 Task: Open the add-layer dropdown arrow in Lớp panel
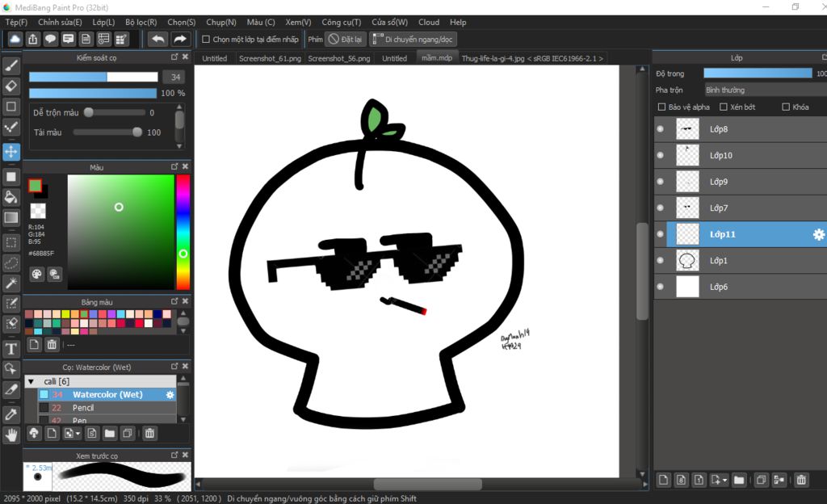point(724,480)
